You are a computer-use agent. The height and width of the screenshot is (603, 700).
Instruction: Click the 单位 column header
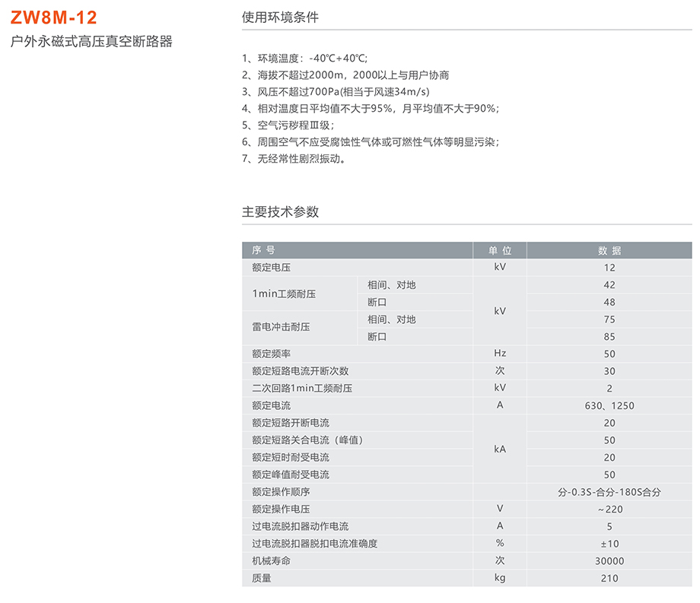(500, 250)
